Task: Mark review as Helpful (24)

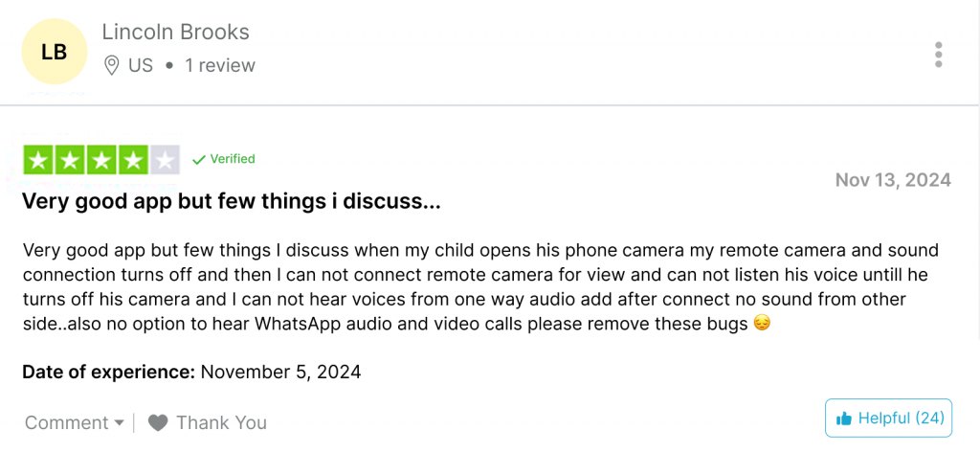Action: tap(889, 418)
